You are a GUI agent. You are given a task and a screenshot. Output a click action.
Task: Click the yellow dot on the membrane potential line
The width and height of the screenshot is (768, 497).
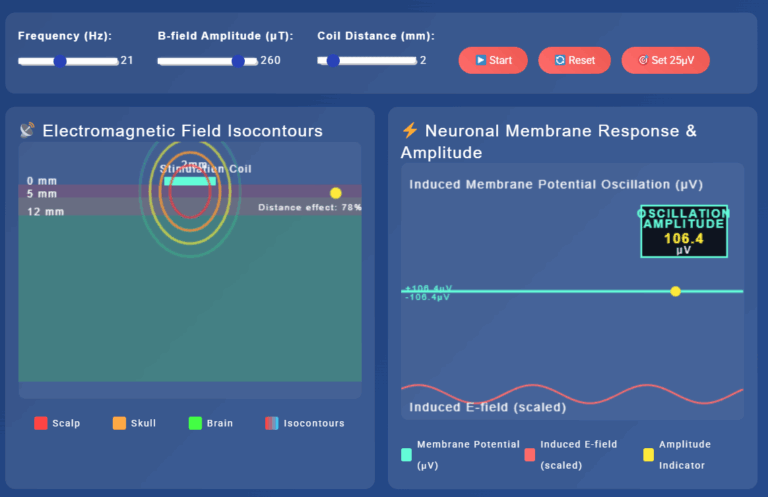click(x=675, y=291)
